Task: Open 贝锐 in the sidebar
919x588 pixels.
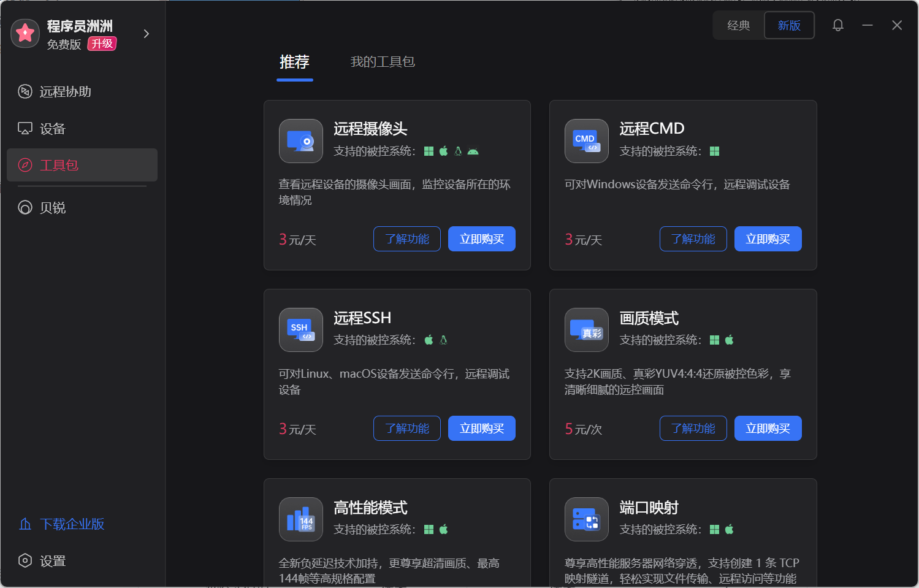Action: click(82, 208)
